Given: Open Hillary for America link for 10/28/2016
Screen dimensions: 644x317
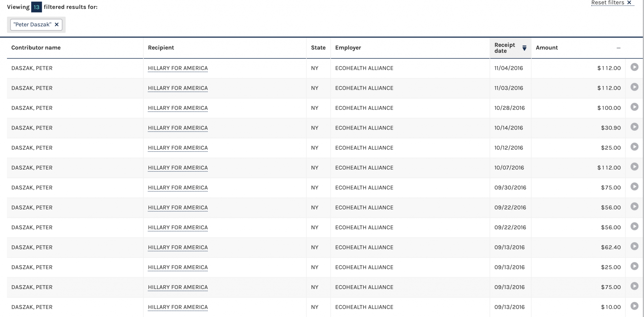Looking at the screenshot, I should [x=178, y=108].
